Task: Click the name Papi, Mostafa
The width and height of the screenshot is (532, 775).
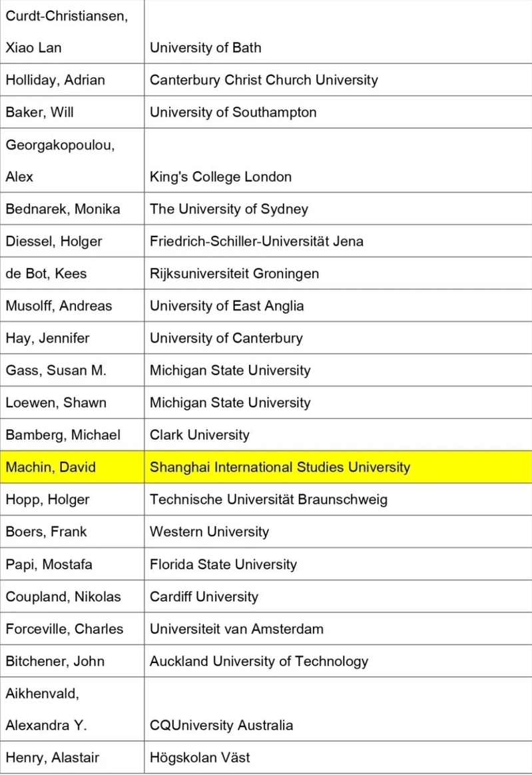Action: point(49,564)
